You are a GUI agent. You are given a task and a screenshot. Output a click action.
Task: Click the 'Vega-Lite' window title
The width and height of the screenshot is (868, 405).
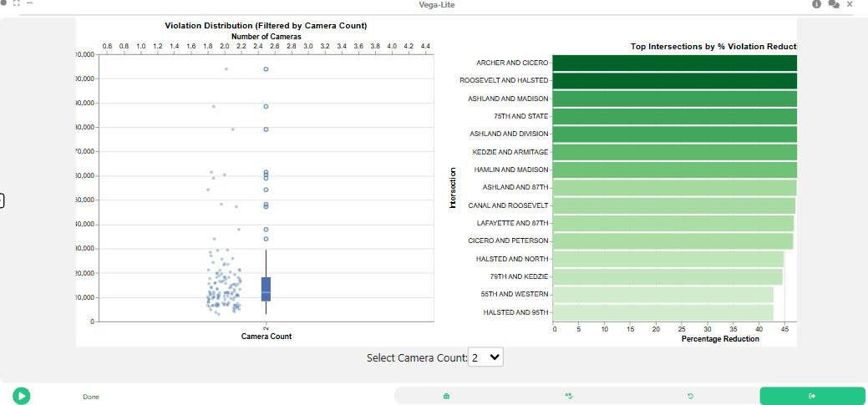coord(437,5)
